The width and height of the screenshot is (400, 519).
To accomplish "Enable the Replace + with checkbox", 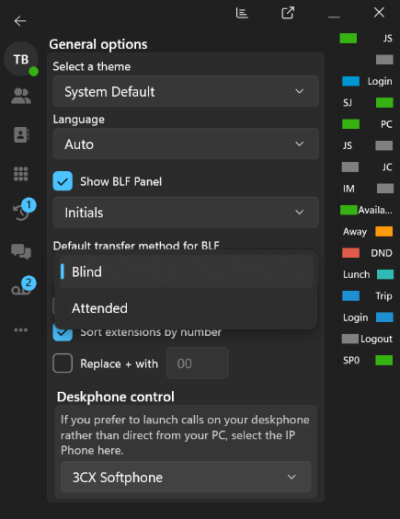I will pyautogui.click(x=63, y=363).
